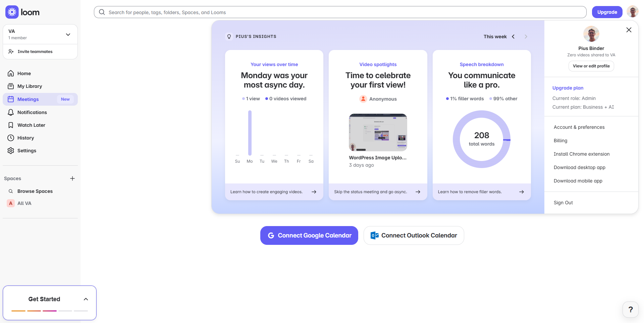Viewport: 644px width, 323px height.
Task: Click the Monday bar in views chart
Action: [250, 133]
